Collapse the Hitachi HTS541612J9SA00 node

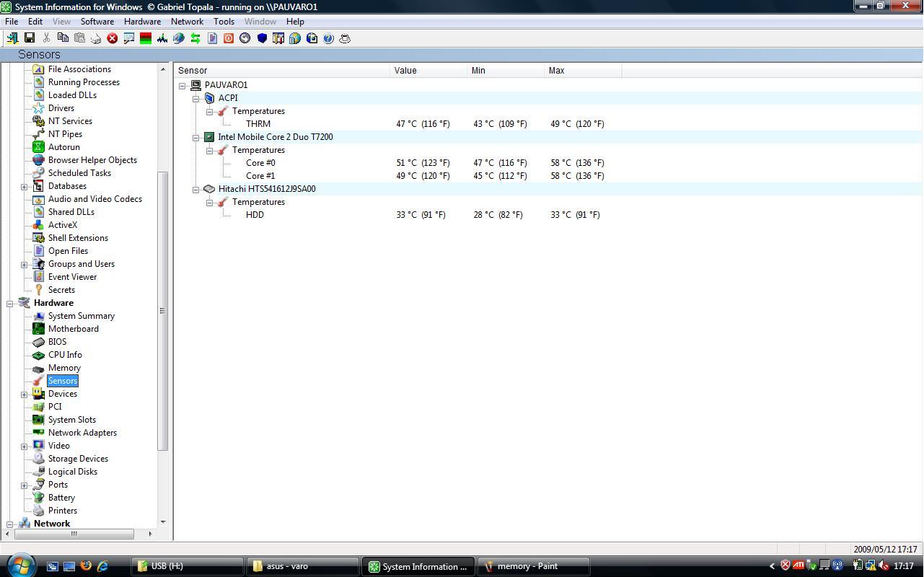195,189
